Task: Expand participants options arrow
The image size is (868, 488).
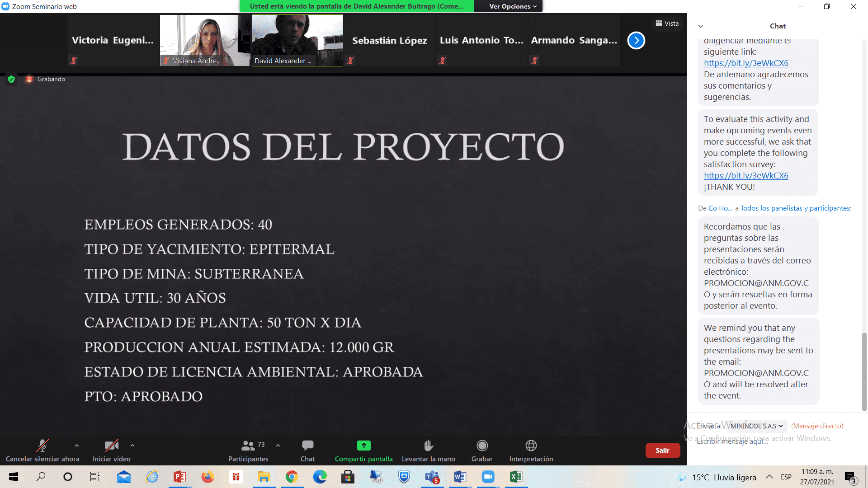Action: click(x=278, y=446)
